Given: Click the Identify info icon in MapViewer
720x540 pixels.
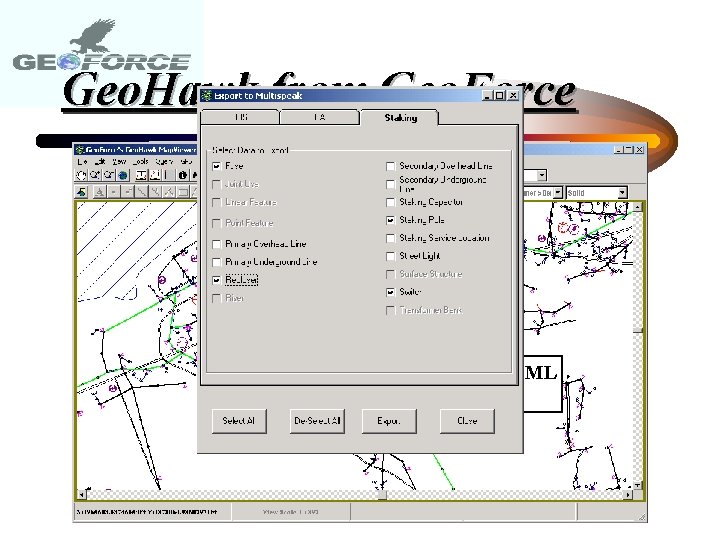Looking at the screenshot, I should click(182, 175).
